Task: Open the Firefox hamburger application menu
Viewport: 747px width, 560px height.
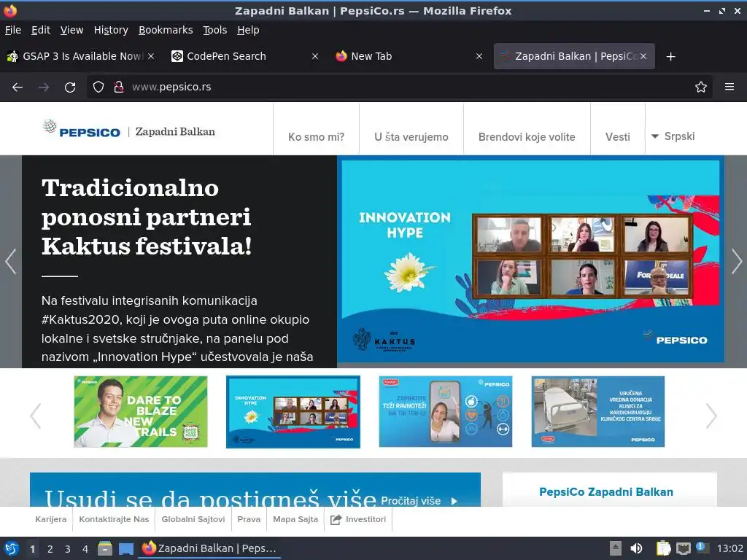Action: 729,87
